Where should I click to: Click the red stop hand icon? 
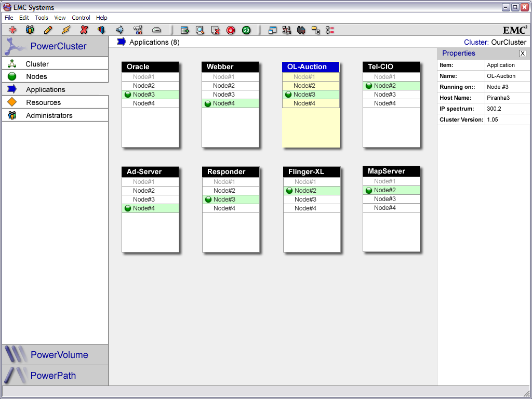(x=231, y=30)
